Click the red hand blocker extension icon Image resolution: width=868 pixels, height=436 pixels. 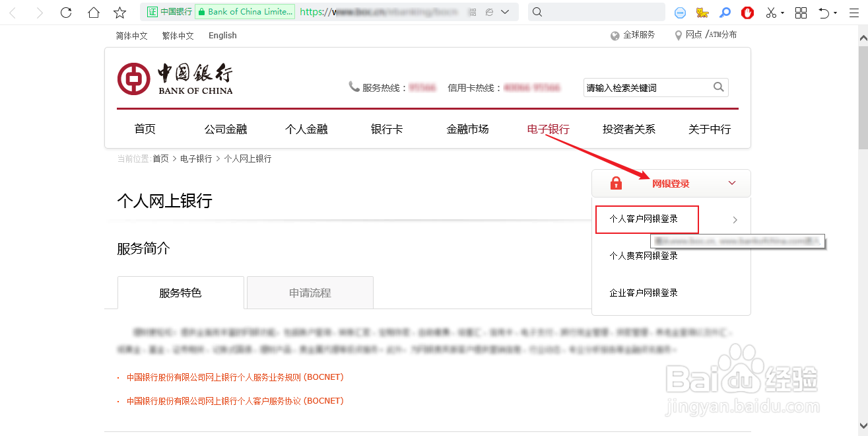(747, 12)
